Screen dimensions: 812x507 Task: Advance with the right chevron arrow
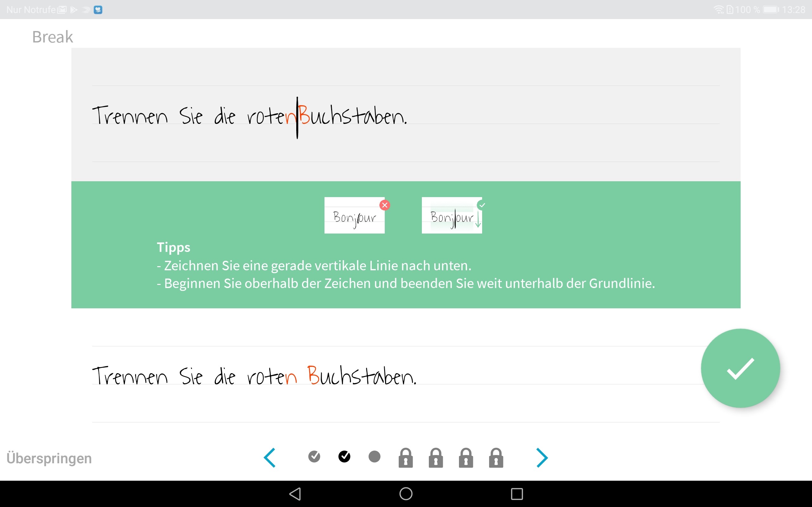tap(541, 457)
